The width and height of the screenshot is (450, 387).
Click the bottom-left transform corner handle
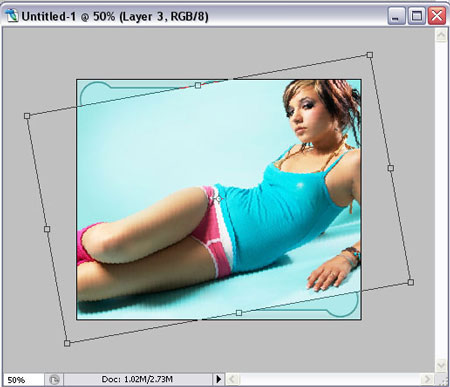click(67, 343)
